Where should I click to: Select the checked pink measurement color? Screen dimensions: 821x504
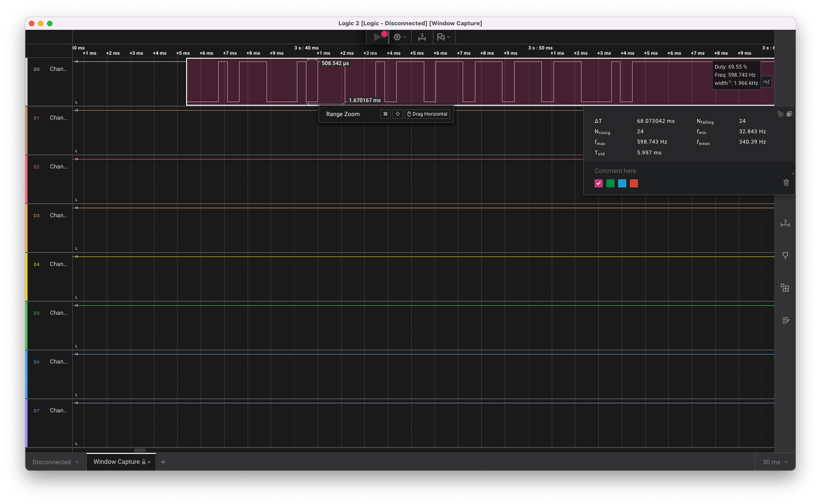599,183
